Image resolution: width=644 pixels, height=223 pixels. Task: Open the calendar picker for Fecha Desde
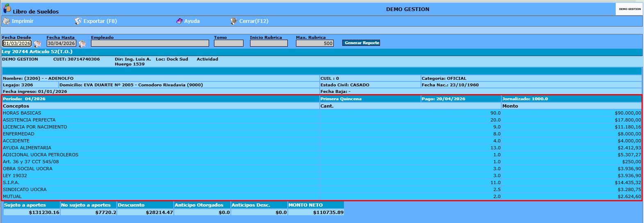tap(37, 43)
